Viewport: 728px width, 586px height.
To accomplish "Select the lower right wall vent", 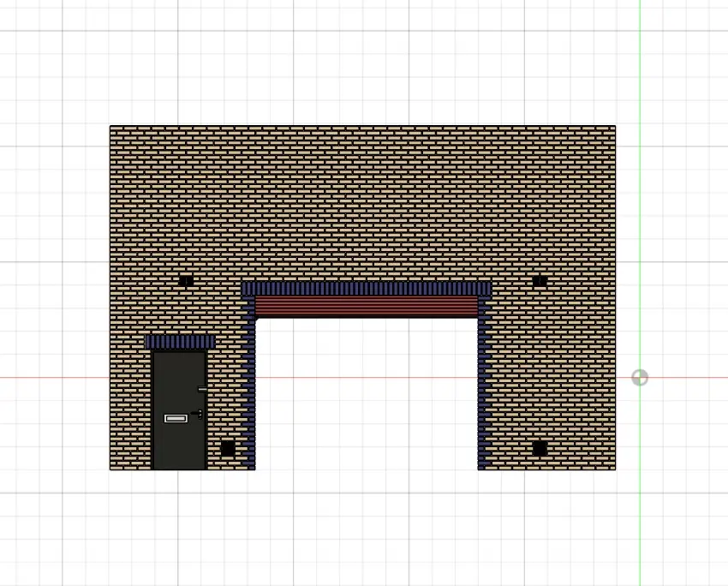I will (540, 449).
